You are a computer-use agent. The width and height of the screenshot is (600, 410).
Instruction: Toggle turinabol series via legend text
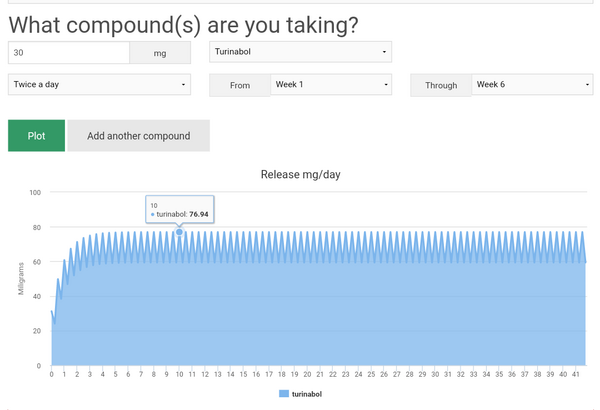coord(306,395)
